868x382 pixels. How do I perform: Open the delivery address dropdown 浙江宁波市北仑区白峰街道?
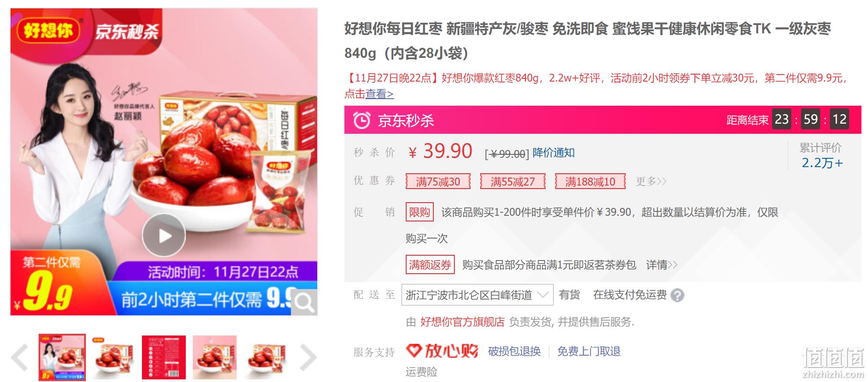click(x=477, y=295)
